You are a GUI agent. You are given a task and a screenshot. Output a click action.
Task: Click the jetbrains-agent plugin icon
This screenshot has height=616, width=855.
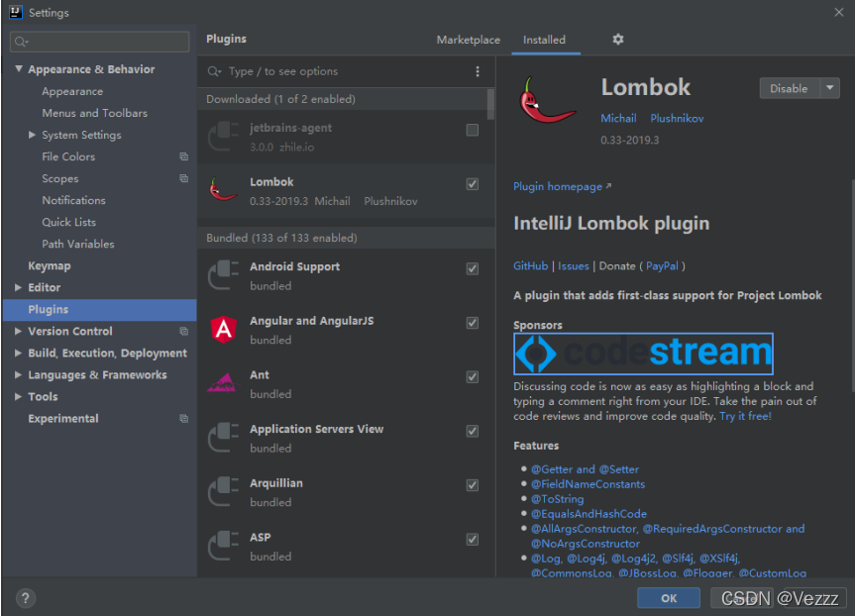coord(224,137)
